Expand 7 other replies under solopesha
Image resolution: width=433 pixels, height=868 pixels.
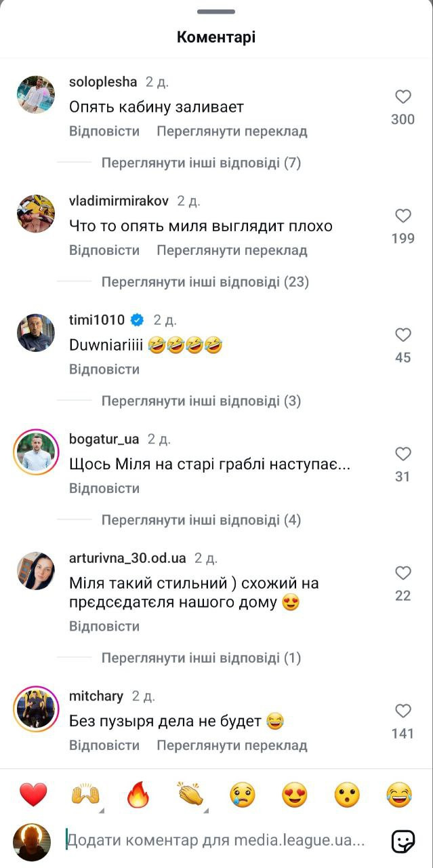point(201,163)
